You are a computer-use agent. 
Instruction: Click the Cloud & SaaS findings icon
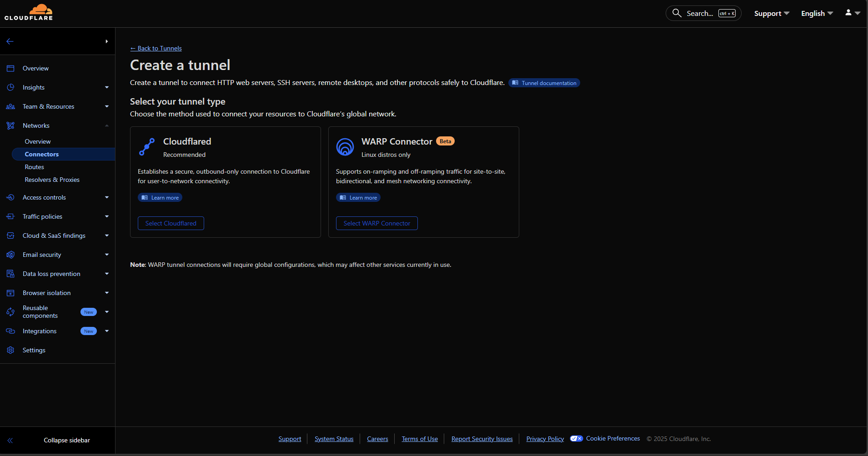[x=10, y=236]
